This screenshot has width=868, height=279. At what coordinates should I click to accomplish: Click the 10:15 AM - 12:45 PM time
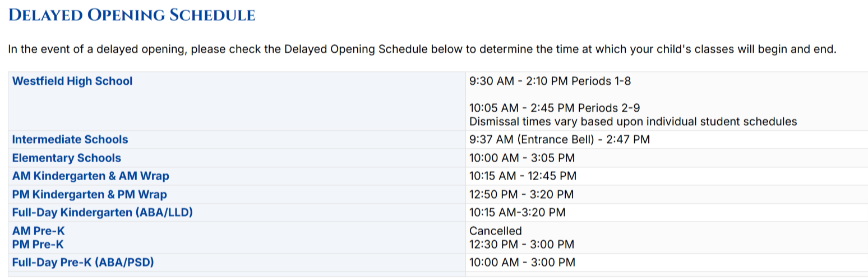pyautogui.click(x=523, y=176)
